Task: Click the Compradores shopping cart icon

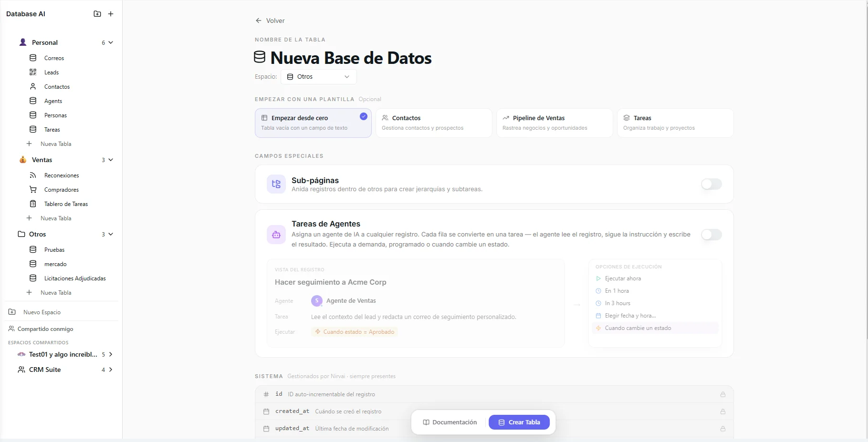Action: pyautogui.click(x=33, y=189)
